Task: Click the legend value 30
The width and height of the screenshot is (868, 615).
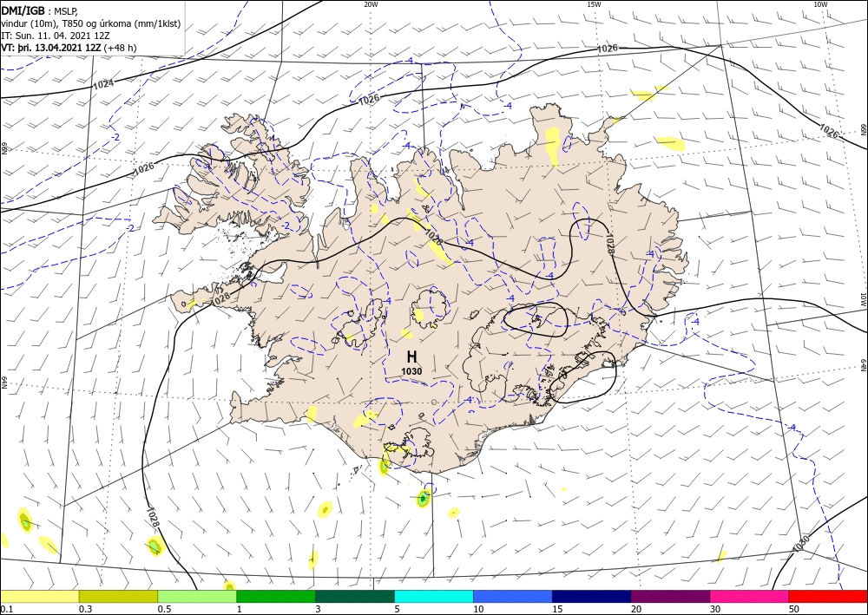Action: pos(715,609)
